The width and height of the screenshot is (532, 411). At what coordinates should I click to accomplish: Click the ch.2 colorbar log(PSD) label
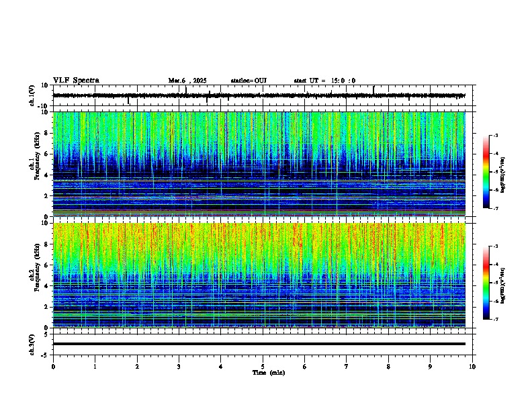503,285
